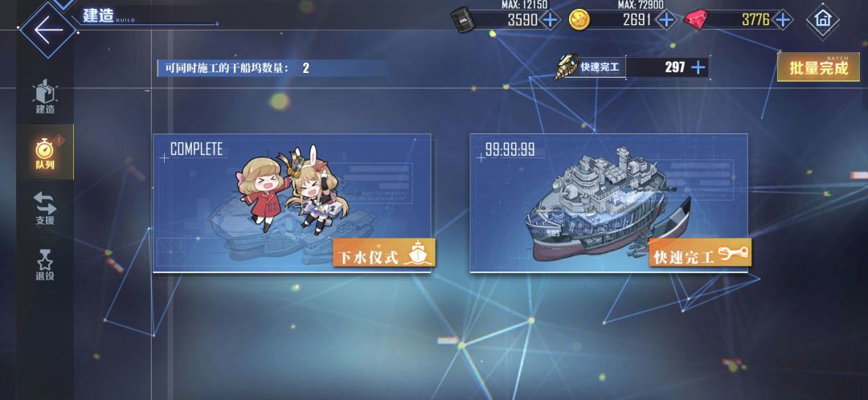This screenshot has width=868, height=400.
Task: Open the 退役 retire tab
Action: 45,264
